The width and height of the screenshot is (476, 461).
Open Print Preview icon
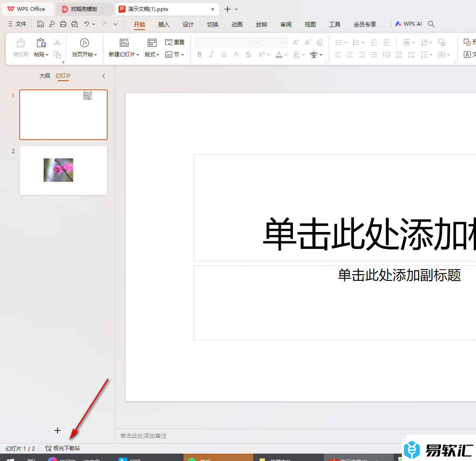75,24
